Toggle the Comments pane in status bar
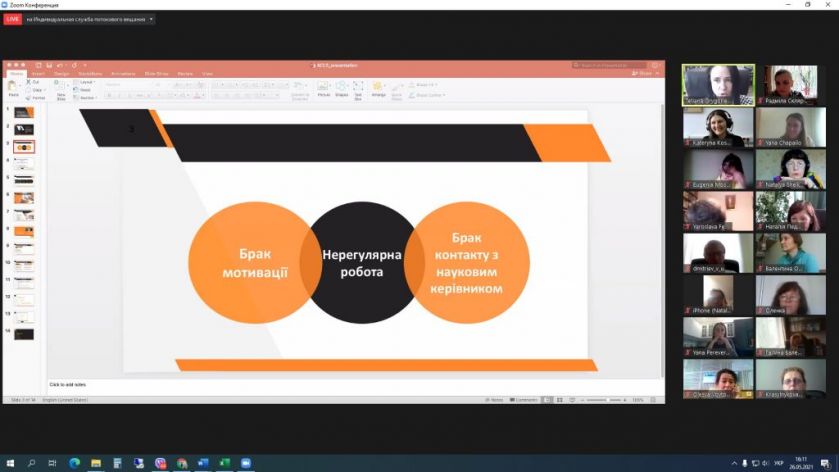839x472 pixels. pos(523,400)
